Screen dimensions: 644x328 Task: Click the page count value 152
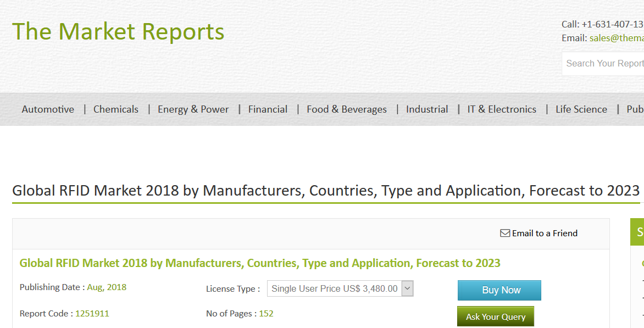(266, 314)
